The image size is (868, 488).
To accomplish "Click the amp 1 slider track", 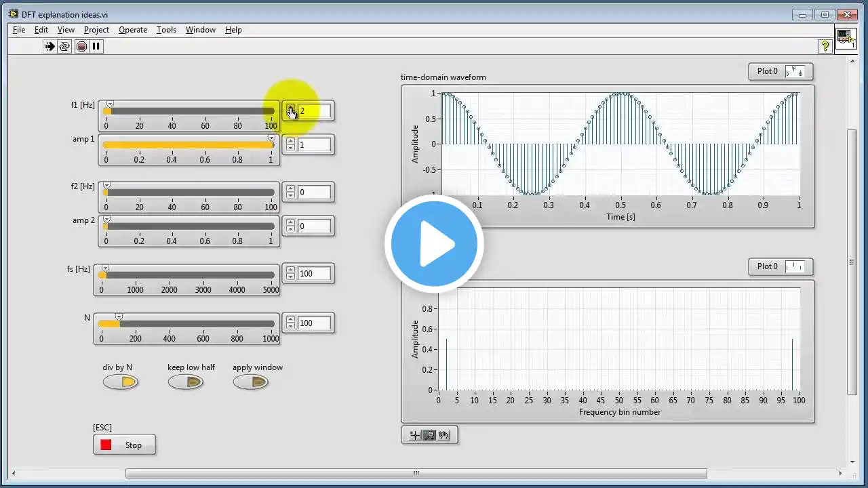I will [189, 144].
